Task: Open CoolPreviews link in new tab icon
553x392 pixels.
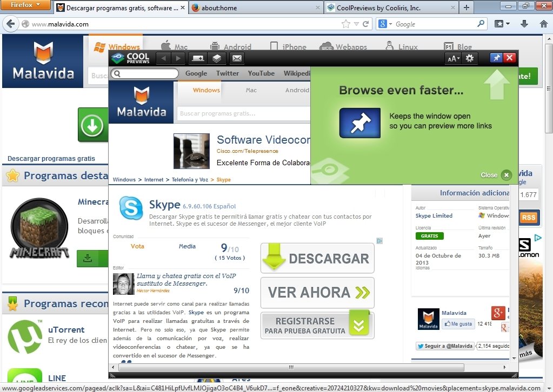Action: click(x=198, y=58)
